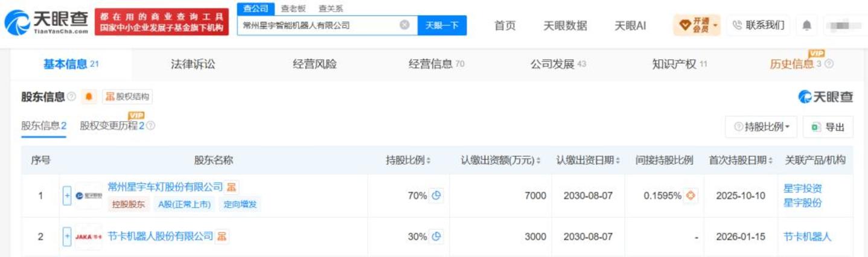Open the 星宇股份 related product link

pos(803,203)
